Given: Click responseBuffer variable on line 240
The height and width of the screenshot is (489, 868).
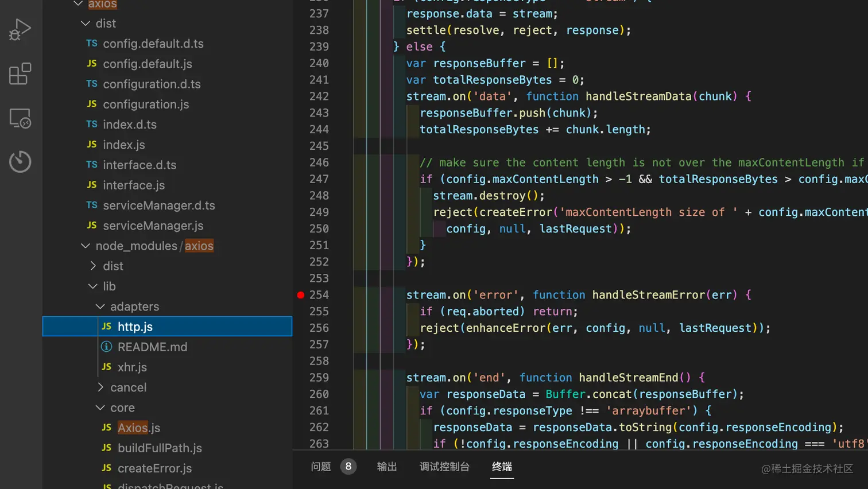Looking at the screenshot, I should [x=479, y=63].
